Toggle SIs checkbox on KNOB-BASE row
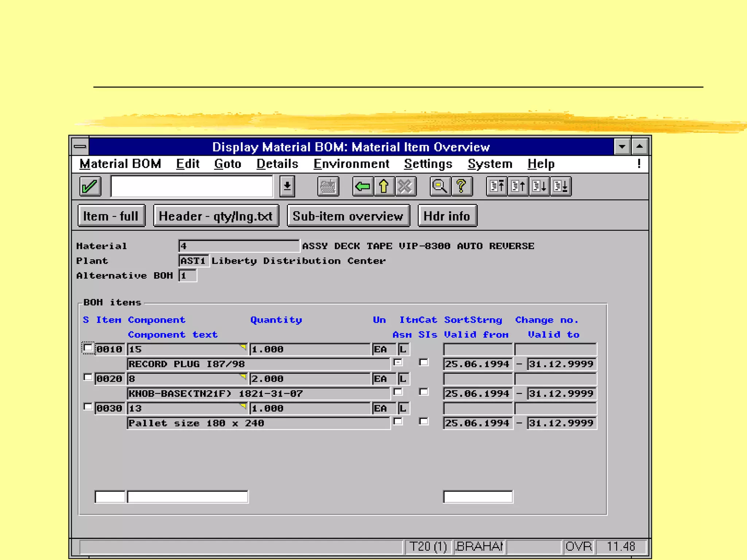Screen dimensions: 747x560 pos(423,392)
